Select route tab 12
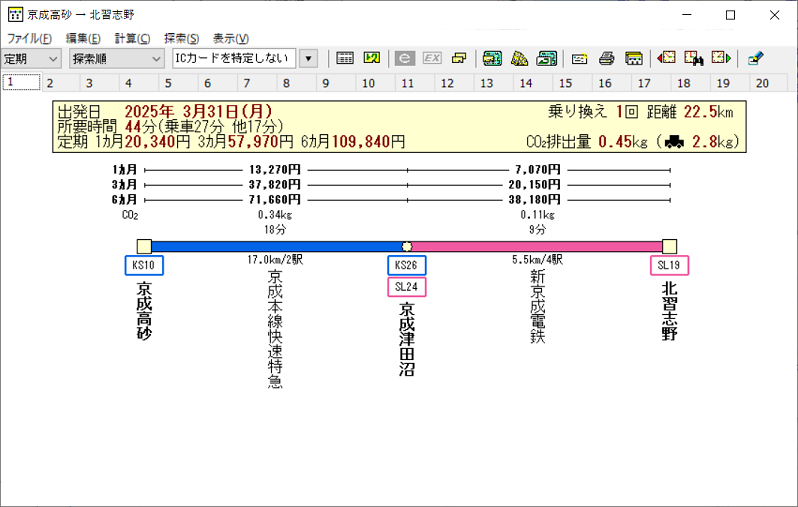 point(454,83)
